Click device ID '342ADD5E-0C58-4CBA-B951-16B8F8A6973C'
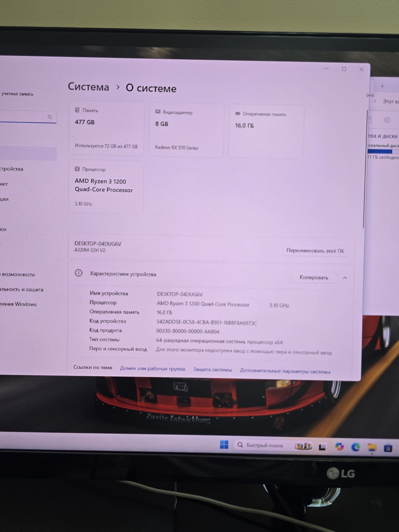The image size is (399, 532). [207, 322]
